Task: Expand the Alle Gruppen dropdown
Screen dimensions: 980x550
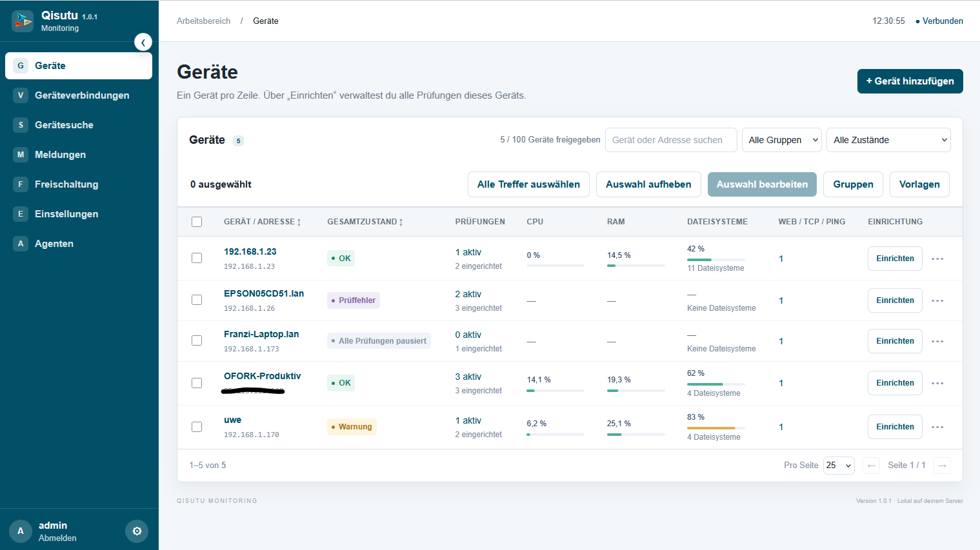Action: tap(782, 140)
